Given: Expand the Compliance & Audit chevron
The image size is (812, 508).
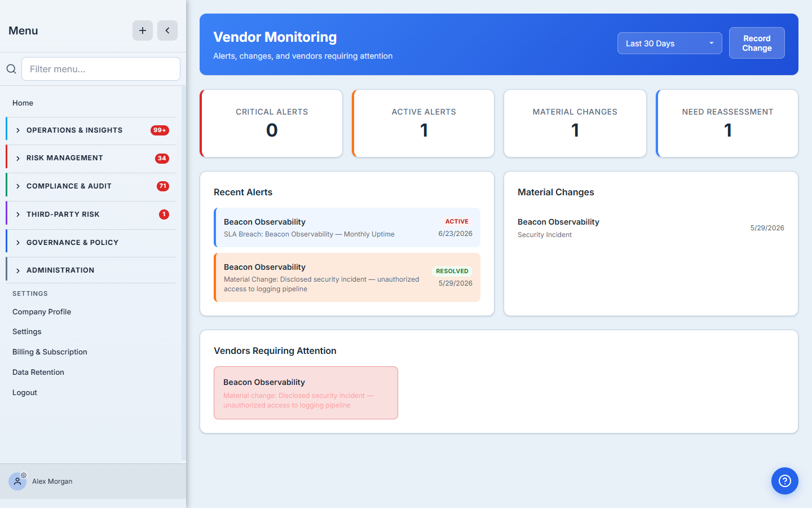Looking at the screenshot, I should (18, 186).
